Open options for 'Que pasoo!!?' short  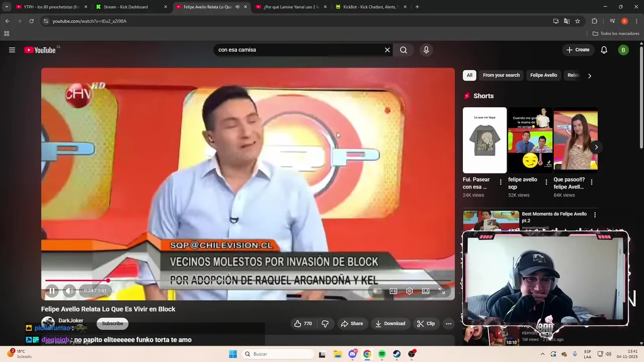(x=592, y=182)
